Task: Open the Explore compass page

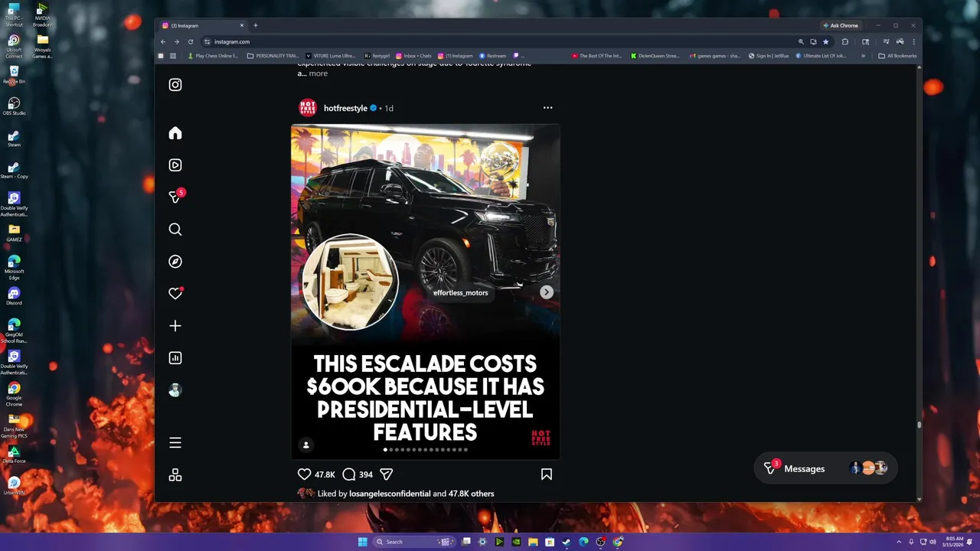Action: click(x=175, y=262)
